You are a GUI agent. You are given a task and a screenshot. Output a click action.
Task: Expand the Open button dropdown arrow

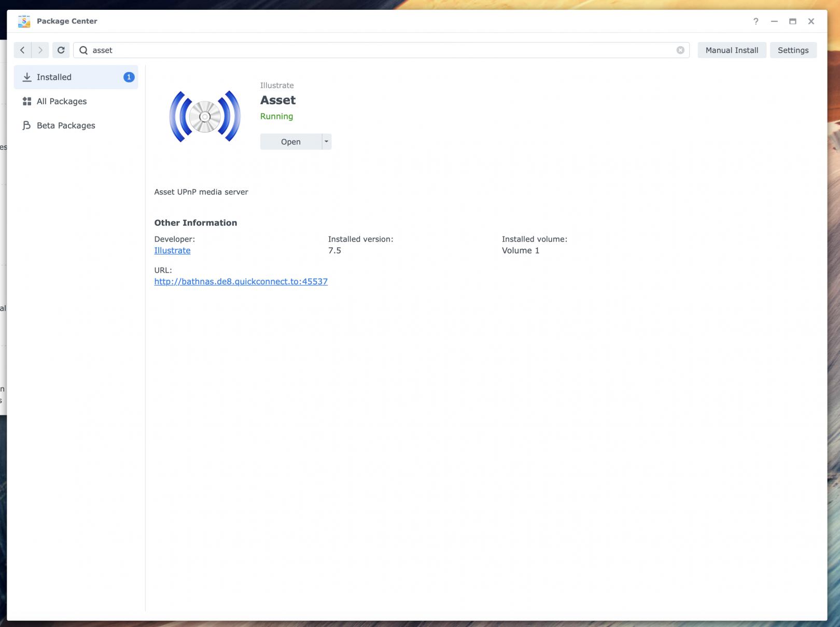[326, 142]
